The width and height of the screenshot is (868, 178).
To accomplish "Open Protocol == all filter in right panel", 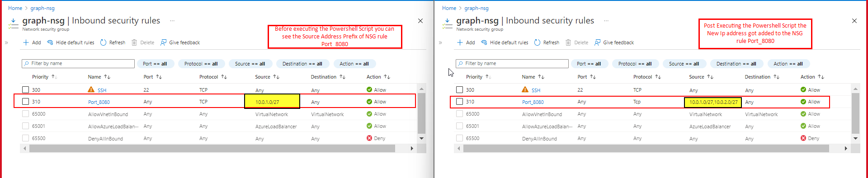I will [x=635, y=64].
